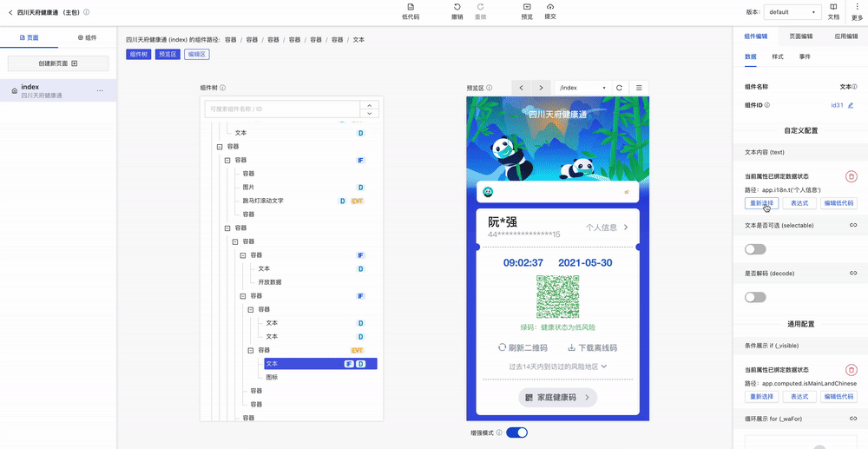The height and width of the screenshot is (449, 868).
Task: Tap 下载离线码 in the phone preview
Action: [x=592, y=347]
